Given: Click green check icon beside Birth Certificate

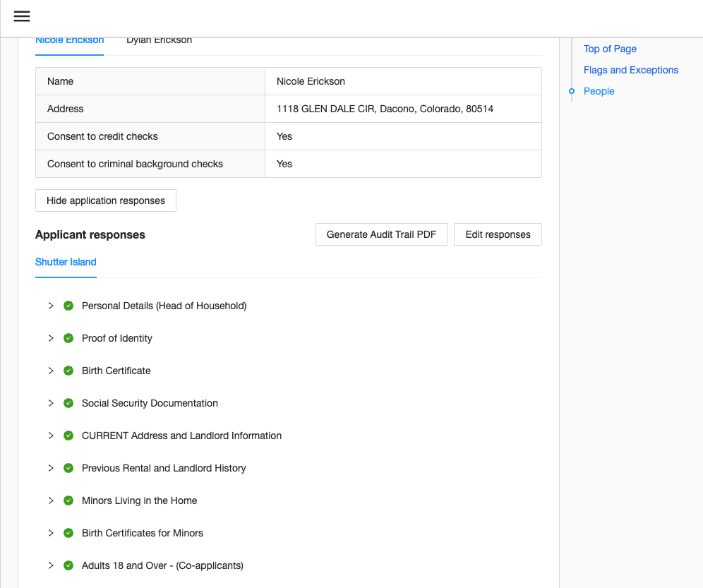Looking at the screenshot, I should [x=68, y=371].
